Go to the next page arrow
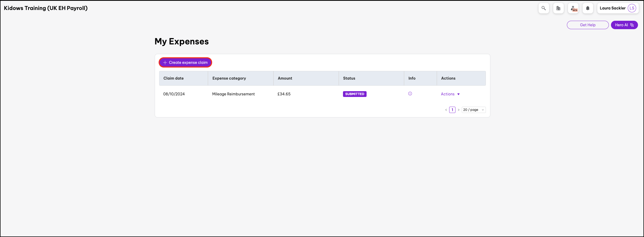The height and width of the screenshot is (237, 644). 459,110
